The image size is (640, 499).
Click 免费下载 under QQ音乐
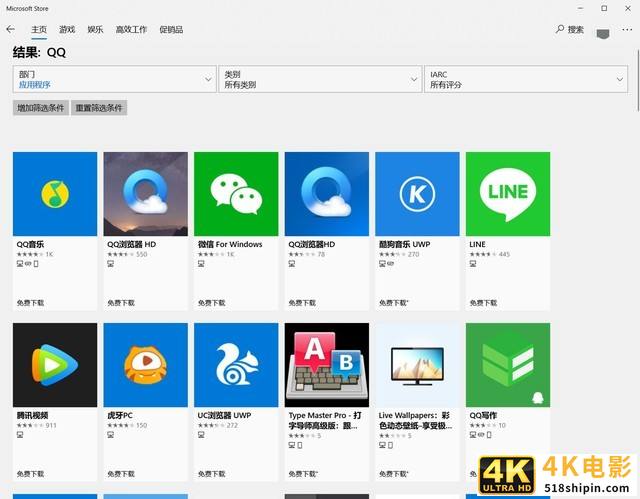(30, 303)
